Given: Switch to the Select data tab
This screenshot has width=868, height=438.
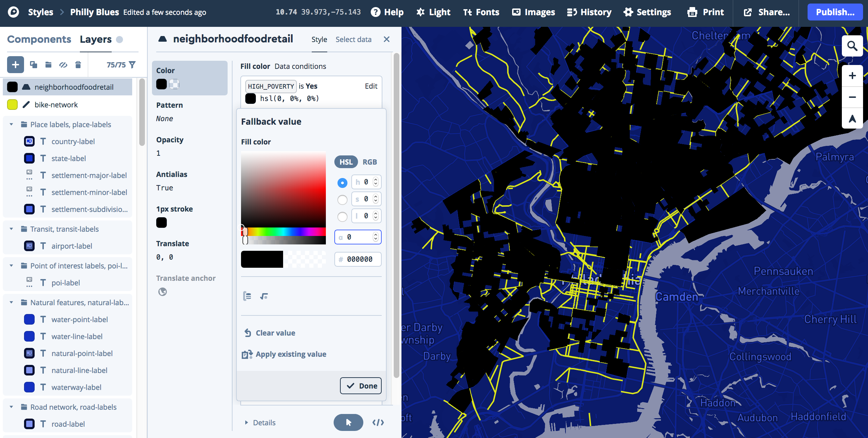Looking at the screenshot, I should (353, 40).
